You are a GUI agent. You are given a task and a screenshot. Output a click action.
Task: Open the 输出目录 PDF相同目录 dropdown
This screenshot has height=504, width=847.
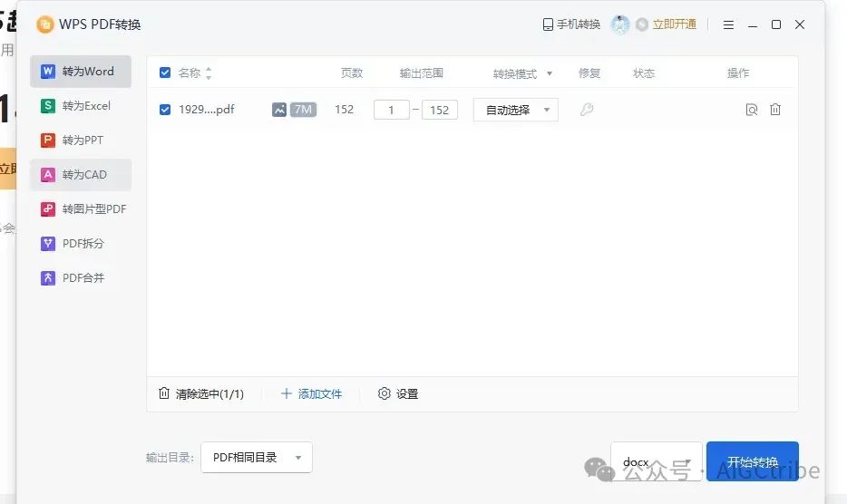click(257, 458)
